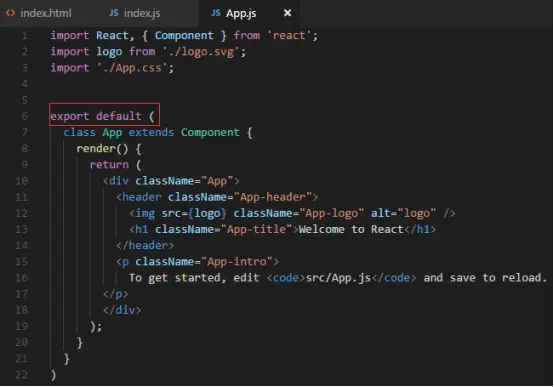
Task: Click the word 'logo' in import line 2
Action: coord(109,52)
